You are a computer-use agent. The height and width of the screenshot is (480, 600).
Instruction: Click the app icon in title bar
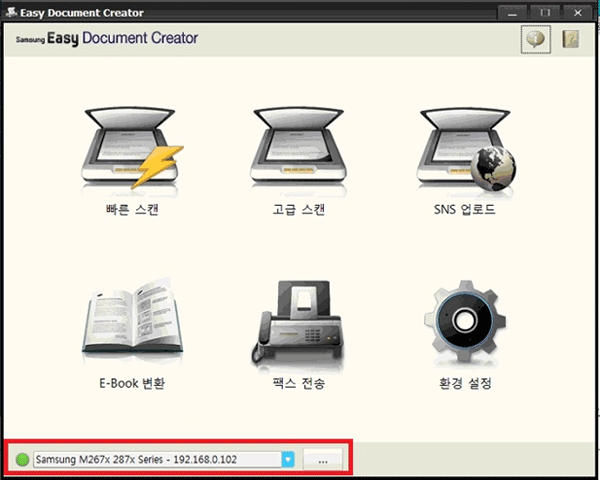[x=11, y=12]
